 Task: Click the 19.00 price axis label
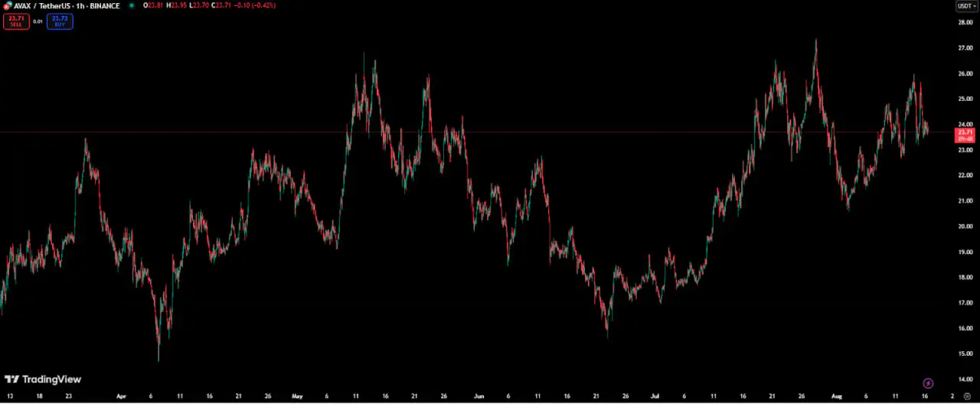click(x=965, y=252)
